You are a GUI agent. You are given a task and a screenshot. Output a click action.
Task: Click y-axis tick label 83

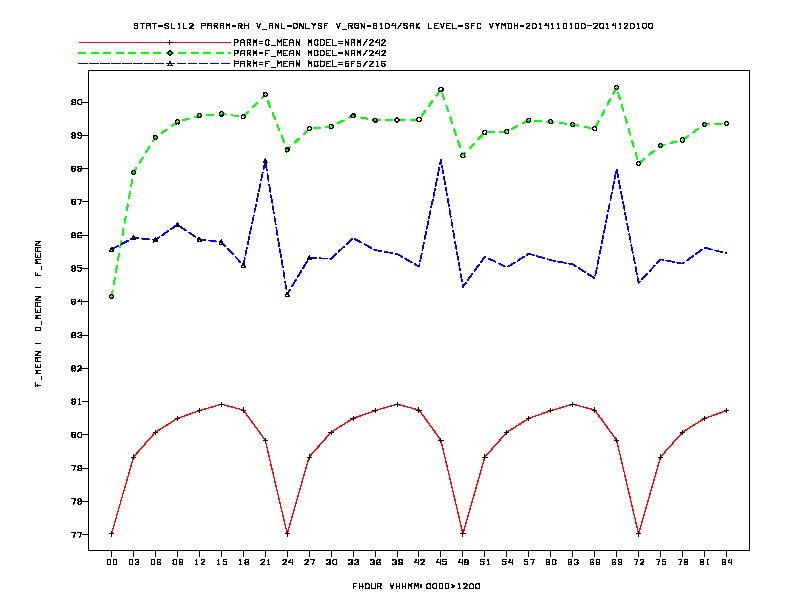coord(76,335)
